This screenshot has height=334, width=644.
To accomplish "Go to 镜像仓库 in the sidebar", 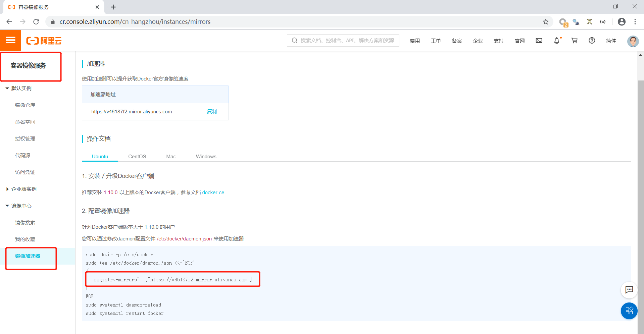I will pos(25,105).
